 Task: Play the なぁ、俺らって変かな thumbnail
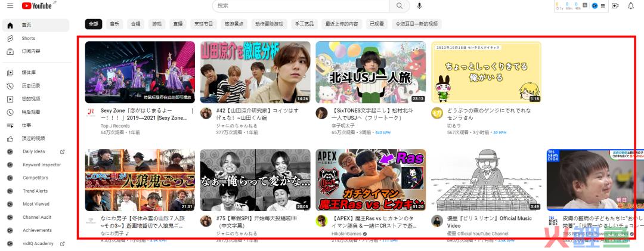point(255,180)
